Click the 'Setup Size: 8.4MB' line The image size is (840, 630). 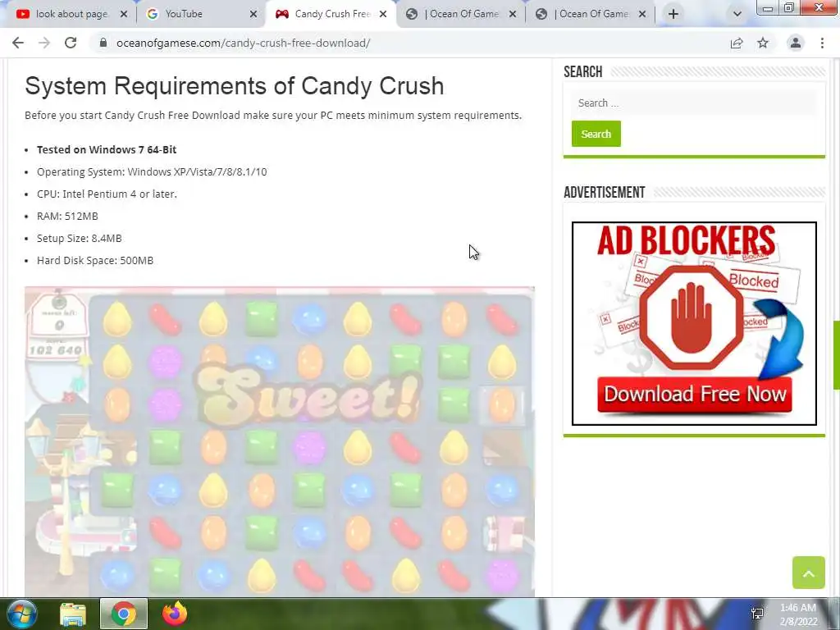coord(80,238)
